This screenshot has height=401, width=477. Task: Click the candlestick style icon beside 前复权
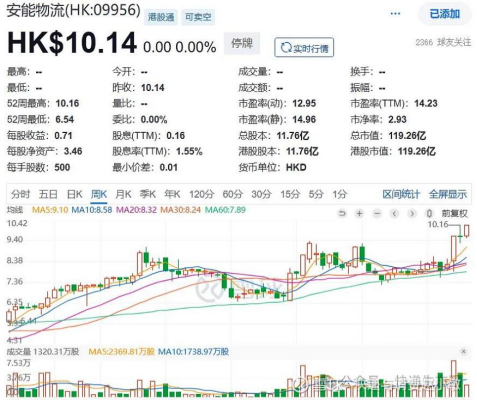tap(430, 213)
